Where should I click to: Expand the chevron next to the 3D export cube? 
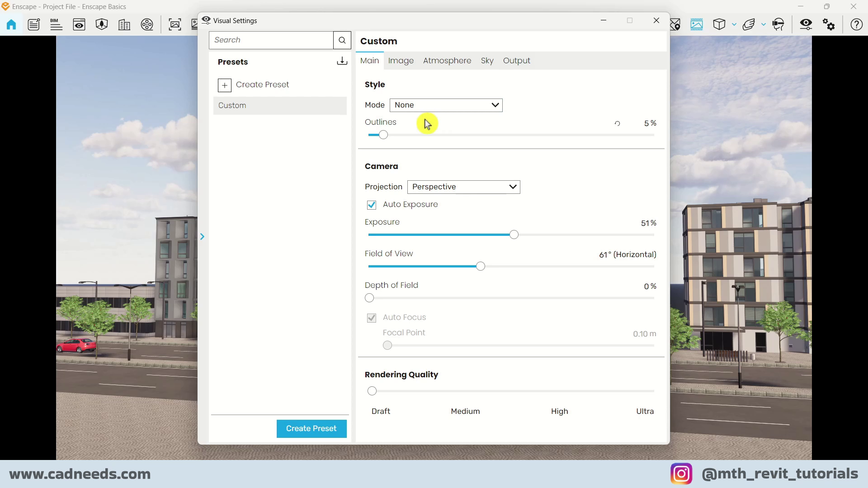pyautogui.click(x=733, y=25)
